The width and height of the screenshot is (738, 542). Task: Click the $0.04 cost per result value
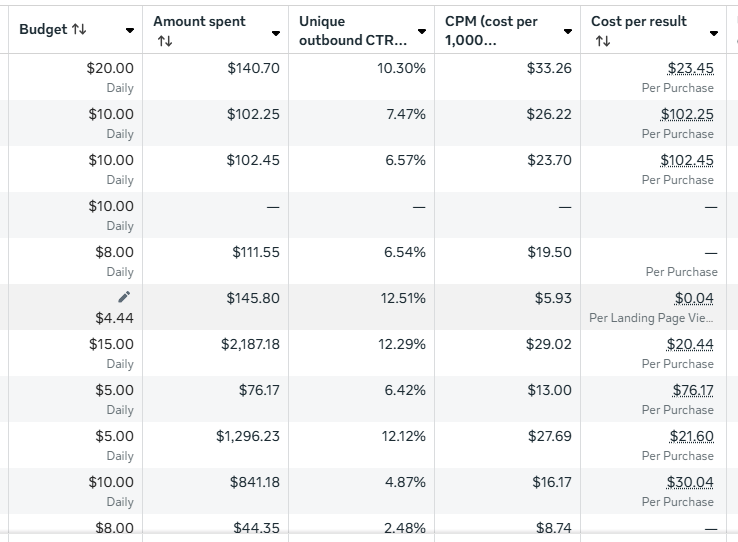[694, 298]
